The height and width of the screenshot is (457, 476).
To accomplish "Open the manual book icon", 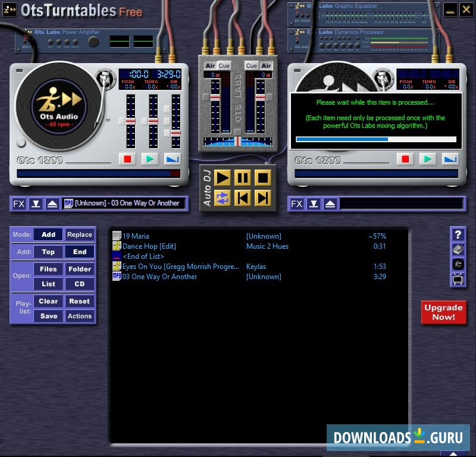I will 458,249.
